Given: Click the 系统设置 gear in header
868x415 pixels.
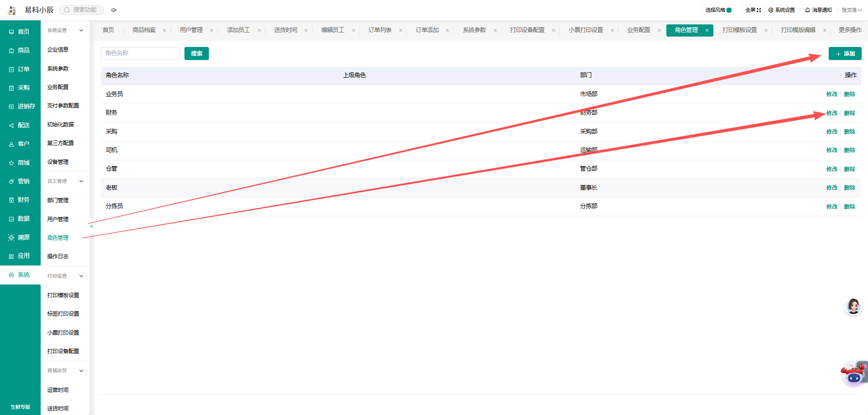Looking at the screenshot, I should point(782,10).
